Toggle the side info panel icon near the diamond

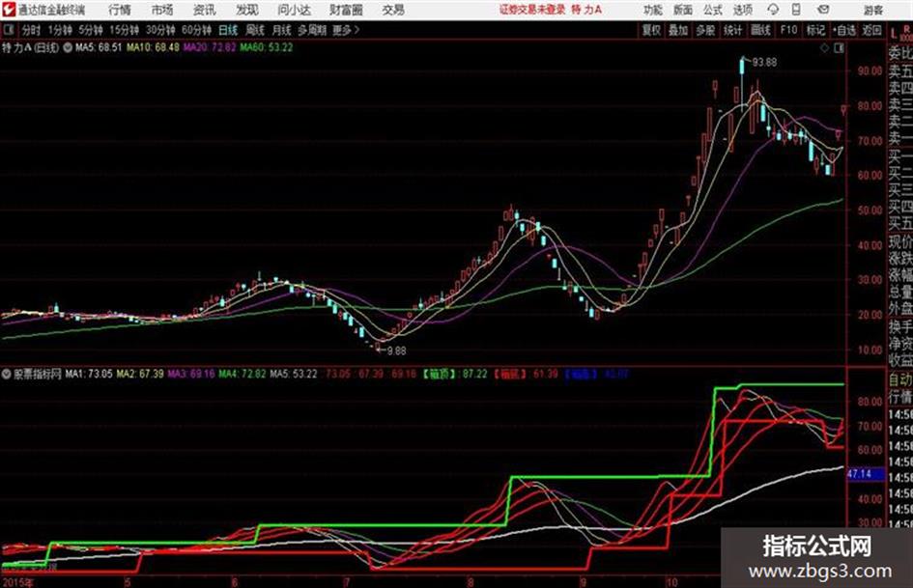tap(839, 48)
